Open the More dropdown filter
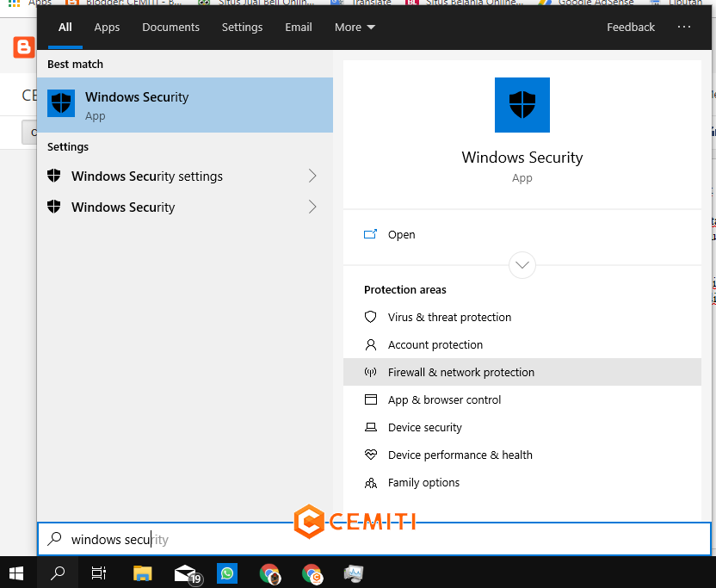The height and width of the screenshot is (588, 716). [355, 28]
